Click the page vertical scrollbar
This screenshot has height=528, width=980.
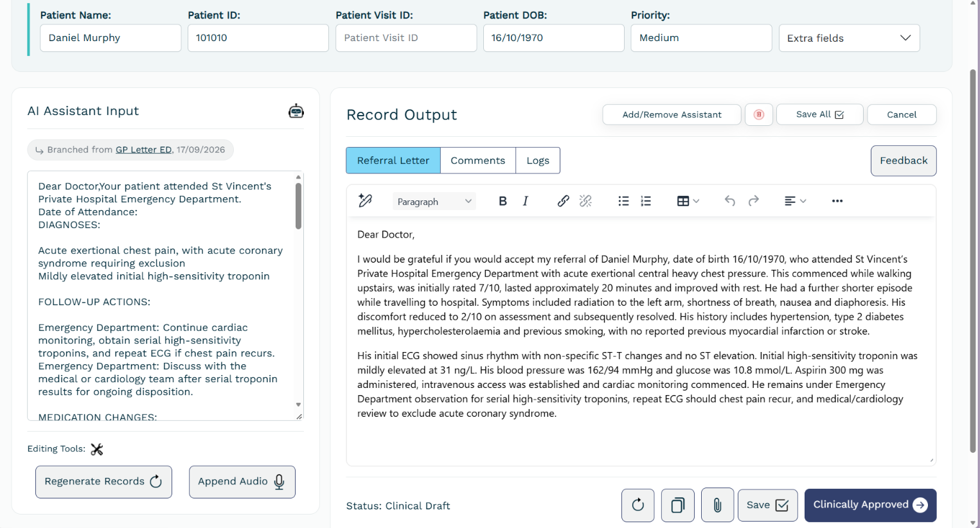point(973,260)
